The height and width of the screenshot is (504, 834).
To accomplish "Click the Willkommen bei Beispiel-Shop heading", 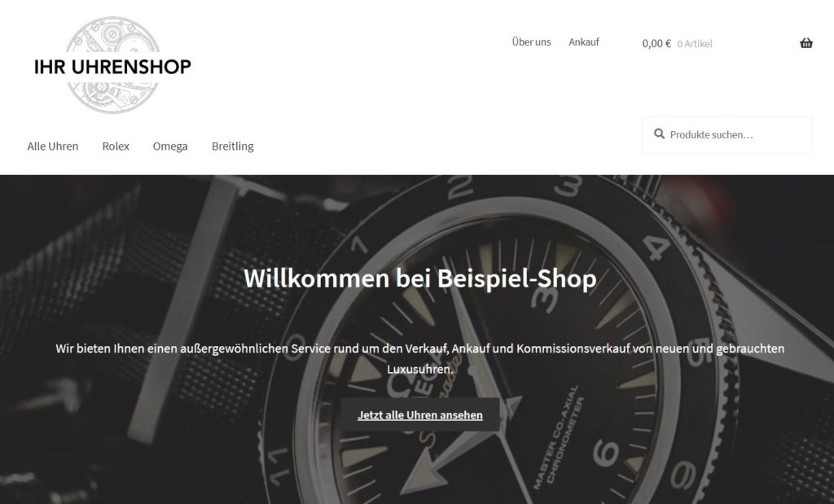I will coord(420,278).
